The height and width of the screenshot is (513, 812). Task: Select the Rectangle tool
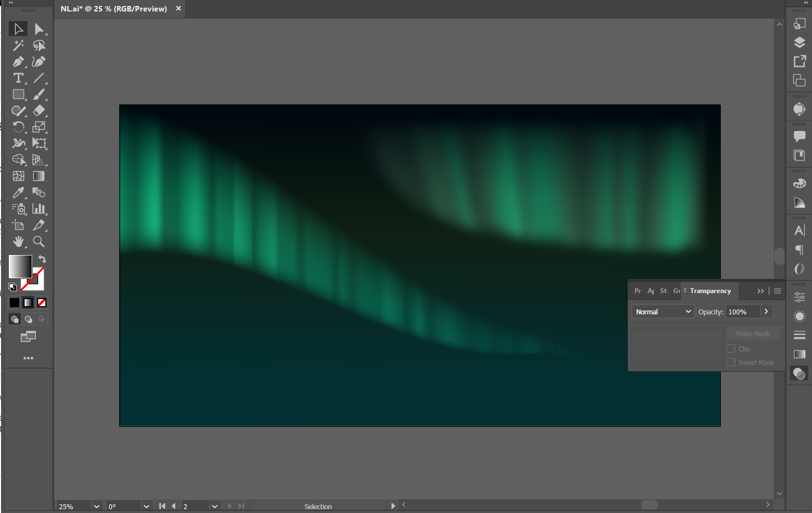pos(18,94)
